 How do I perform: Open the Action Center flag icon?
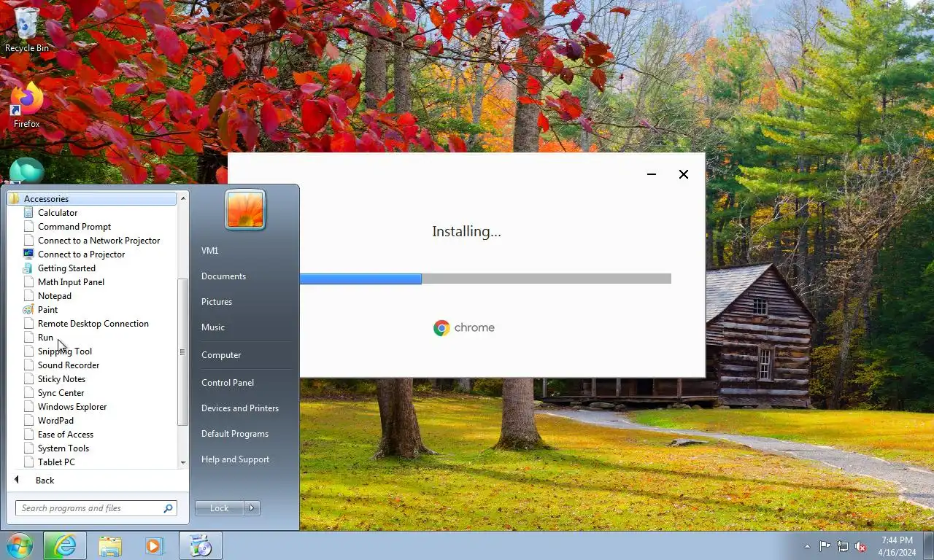click(825, 546)
